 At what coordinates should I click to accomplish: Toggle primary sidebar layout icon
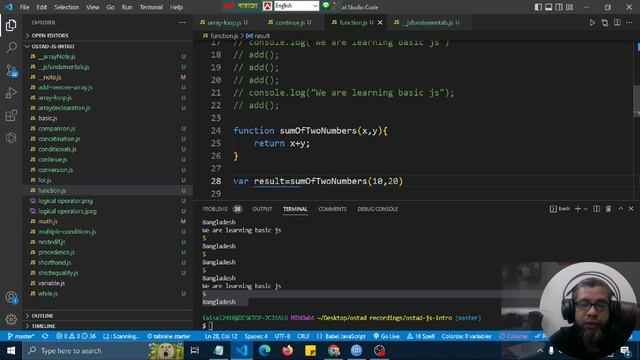538,7
